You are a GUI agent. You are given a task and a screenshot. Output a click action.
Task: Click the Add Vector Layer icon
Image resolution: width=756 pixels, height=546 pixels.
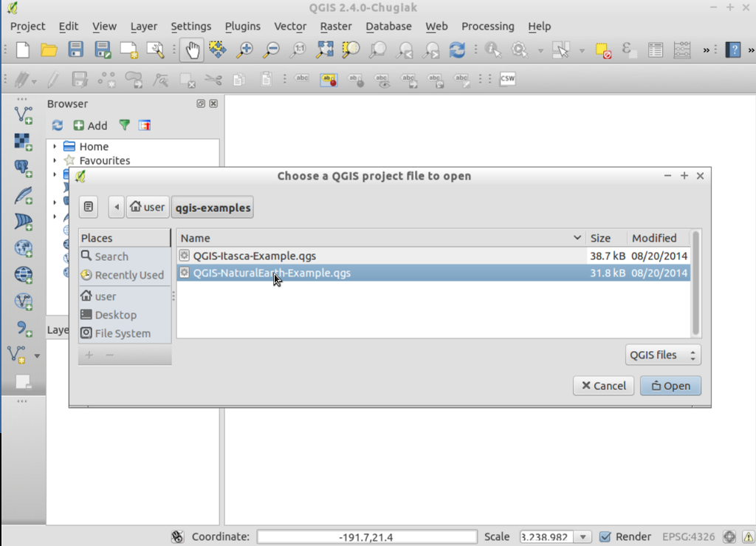(x=23, y=115)
